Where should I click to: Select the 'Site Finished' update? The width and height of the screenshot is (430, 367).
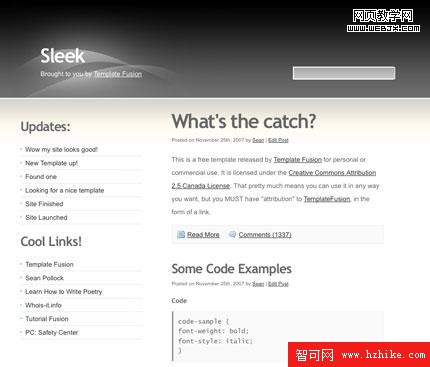coord(44,204)
